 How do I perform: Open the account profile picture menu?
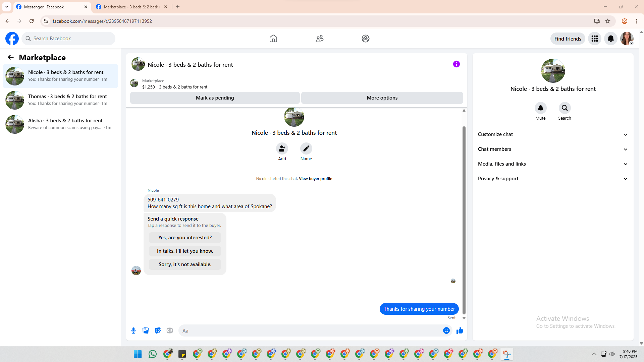pyautogui.click(x=627, y=39)
